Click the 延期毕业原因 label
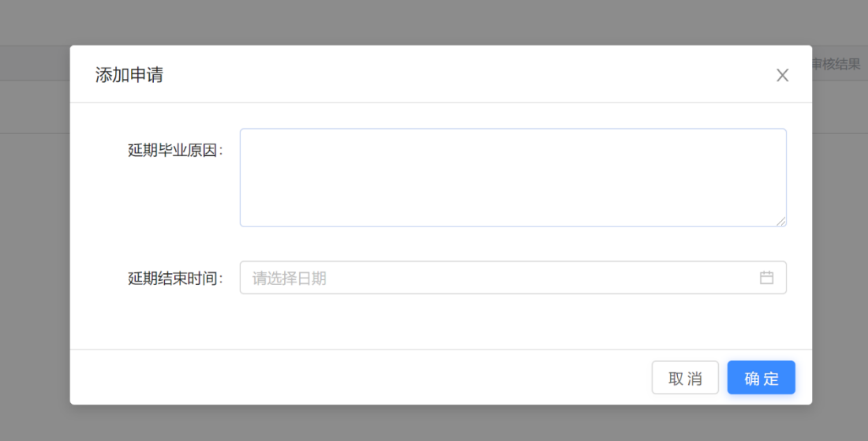The height and width of the screenshot is (441, 868). click(x=174, y=150)
